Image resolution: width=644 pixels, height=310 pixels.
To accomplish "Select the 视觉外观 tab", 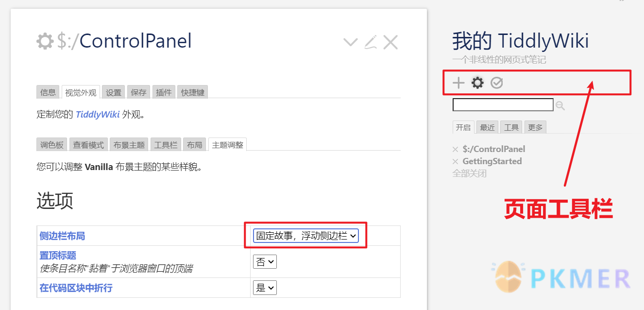I will coord(81,92).
